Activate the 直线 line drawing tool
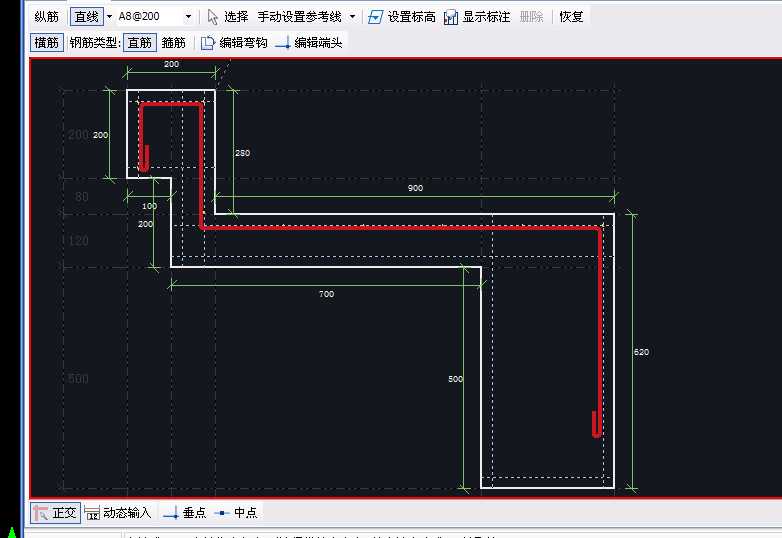This screenshot has width=782, height=538. click(x=87, y=17)
